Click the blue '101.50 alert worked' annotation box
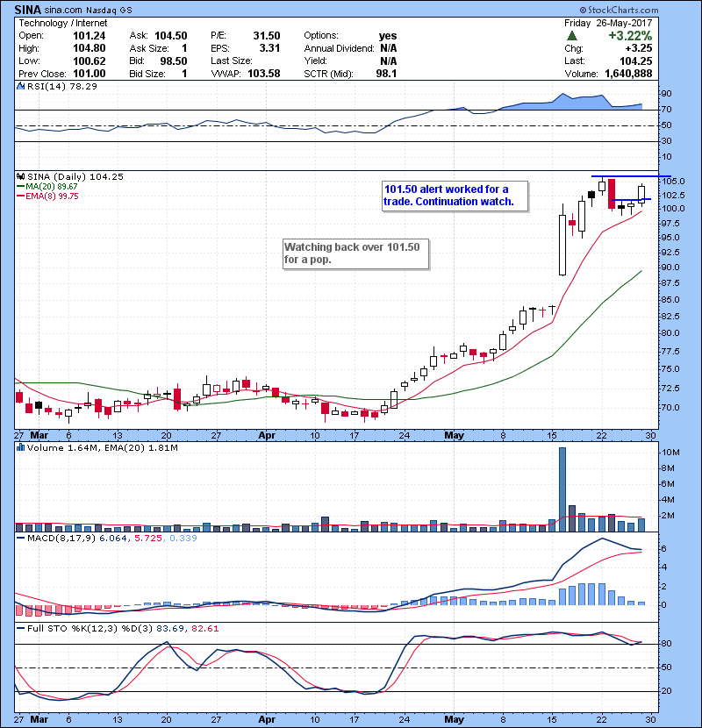The height and width of the screenshot is (728, 702). (x=455, y=196)
